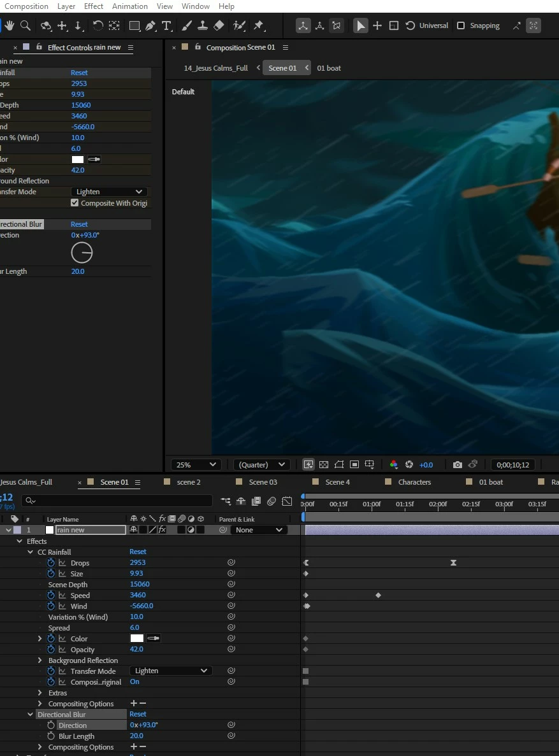The image size is (559, 756).
Task: Select the Pen tool
Action: (150, 25)
